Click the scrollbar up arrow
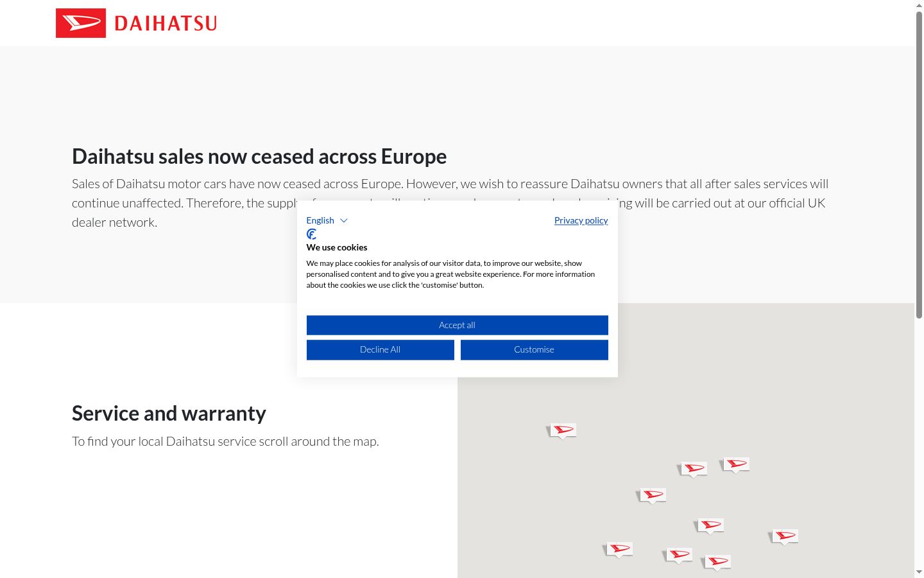The width and height of the screenshot is (924, 578). (x=919, y=5)
